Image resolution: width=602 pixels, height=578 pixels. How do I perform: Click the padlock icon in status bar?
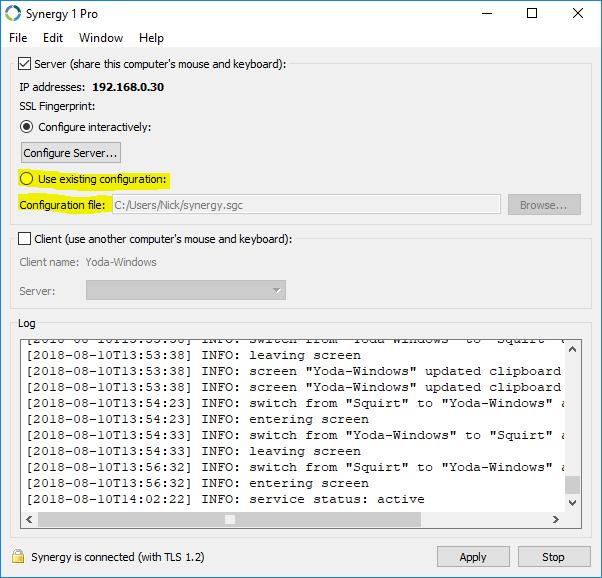point(17,557)
